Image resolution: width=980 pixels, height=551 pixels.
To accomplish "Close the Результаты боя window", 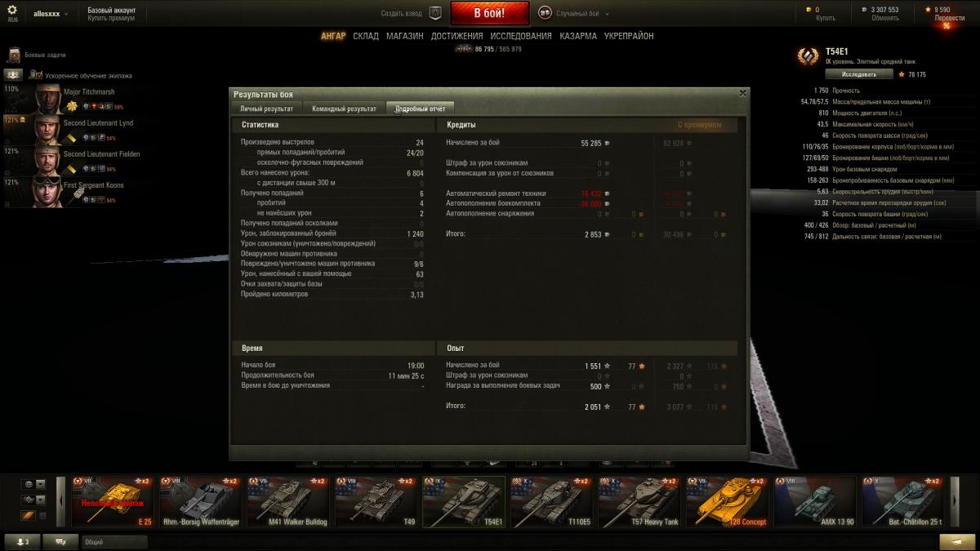I will pos(742,93).
